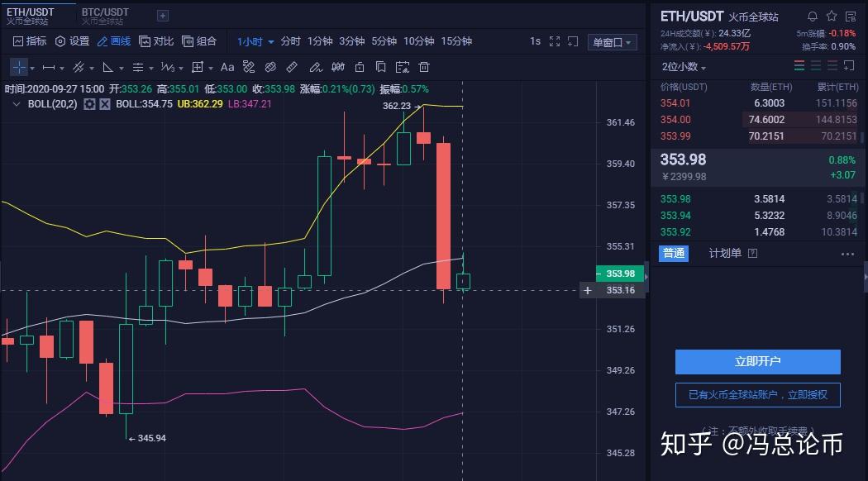Select the parallel channel lines tool
This screenshot has height=481, width=868.
pyautogui.click(x=79, y=68)
